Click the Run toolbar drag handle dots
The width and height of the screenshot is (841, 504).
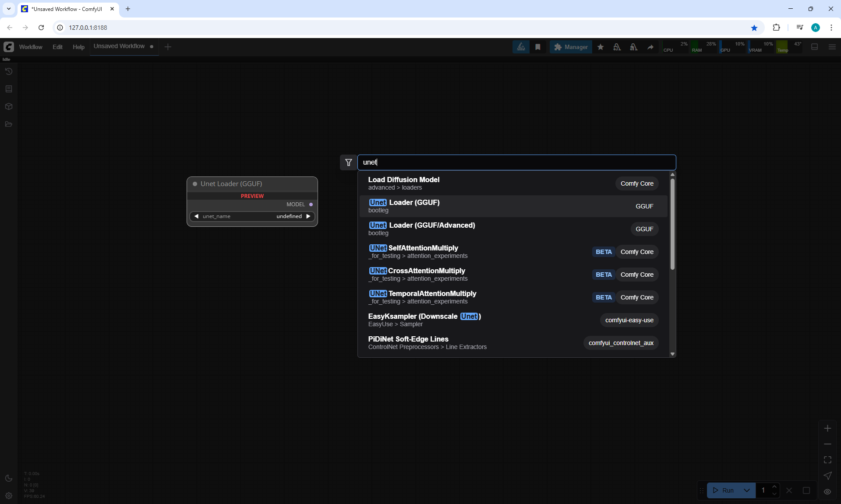pyautogui.click(x=702, y=490)
